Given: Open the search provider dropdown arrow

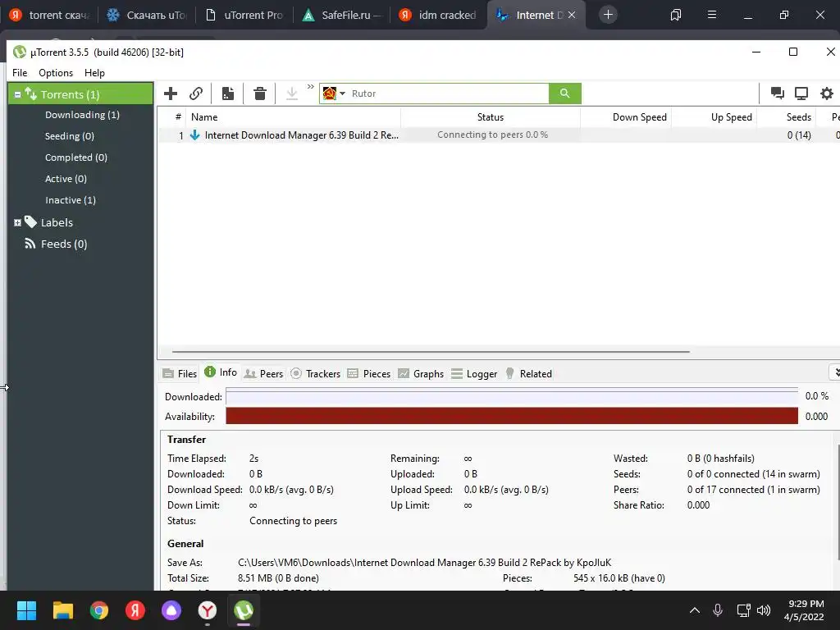Looking at the screenshot, I should tap(342, 94).
